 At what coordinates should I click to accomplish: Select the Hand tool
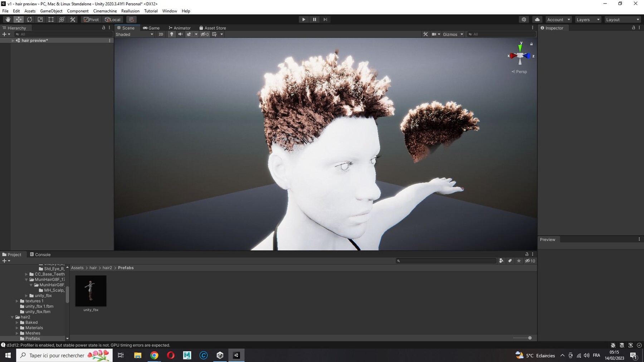[8, 20]
